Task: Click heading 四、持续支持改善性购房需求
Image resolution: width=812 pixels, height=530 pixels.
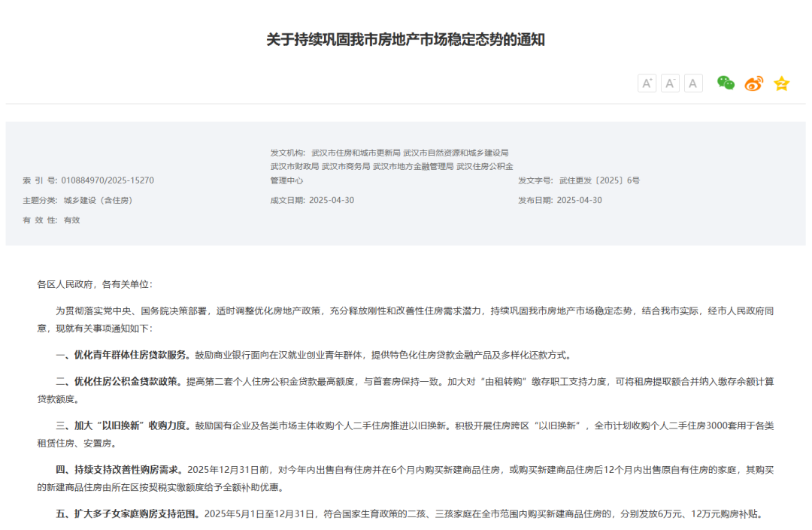Action: [119, 470]
